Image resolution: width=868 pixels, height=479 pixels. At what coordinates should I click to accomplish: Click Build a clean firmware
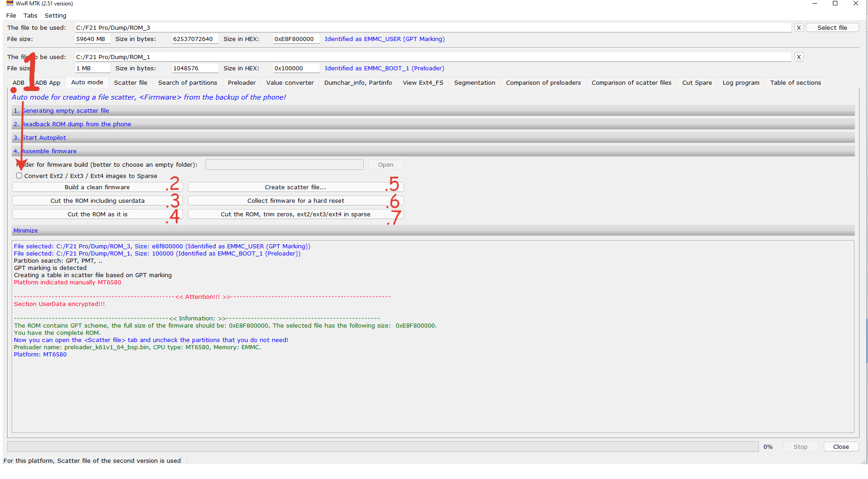(97, 187)
